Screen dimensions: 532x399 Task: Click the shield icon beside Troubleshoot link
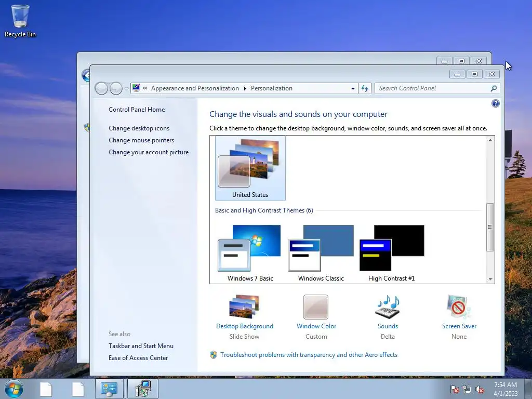(x=214, y=355)
